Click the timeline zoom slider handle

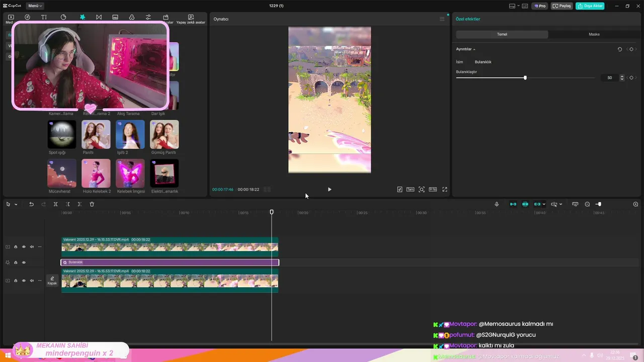pyautogui.click(x=599, y=204)
